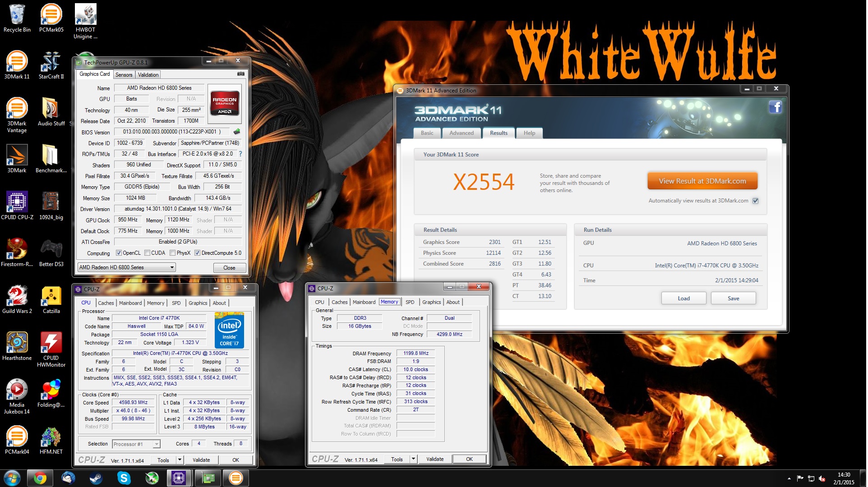Open the 10924_big image file
This screenshot has height=487, width=868.
51,206
